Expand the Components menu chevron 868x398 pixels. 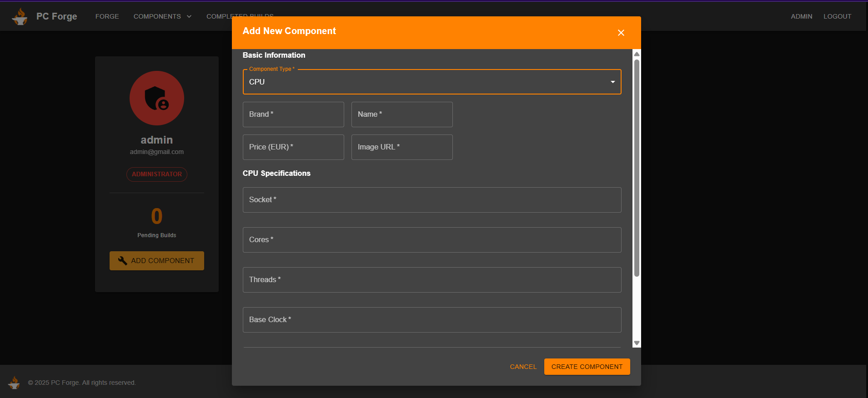point(189,16)
